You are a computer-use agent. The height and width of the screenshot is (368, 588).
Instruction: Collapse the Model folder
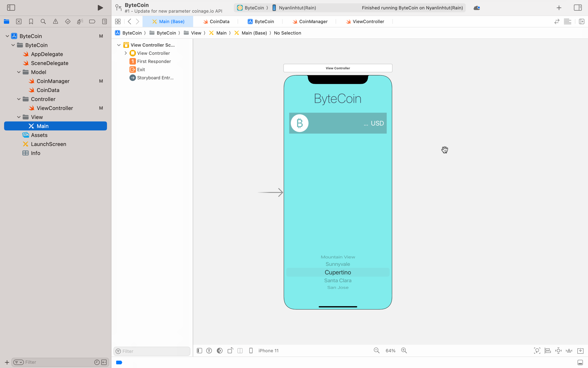click(x=19, y=72)
